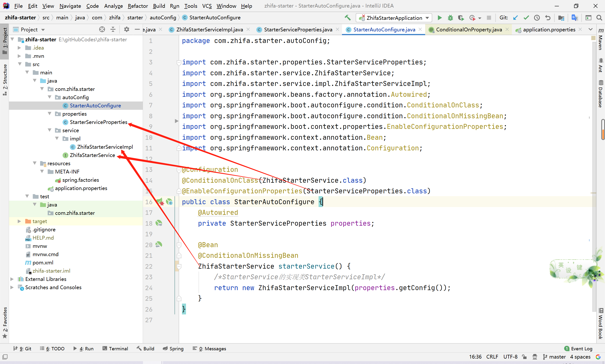Screen dimensions: 605x364
Task: Click the Git commit checkmark icon
Action: pos(526,18)
